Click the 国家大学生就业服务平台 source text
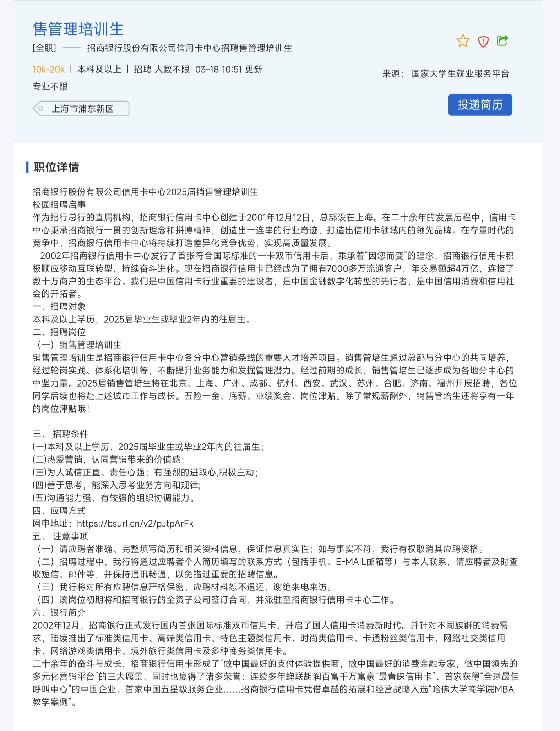 coord(461,74)
